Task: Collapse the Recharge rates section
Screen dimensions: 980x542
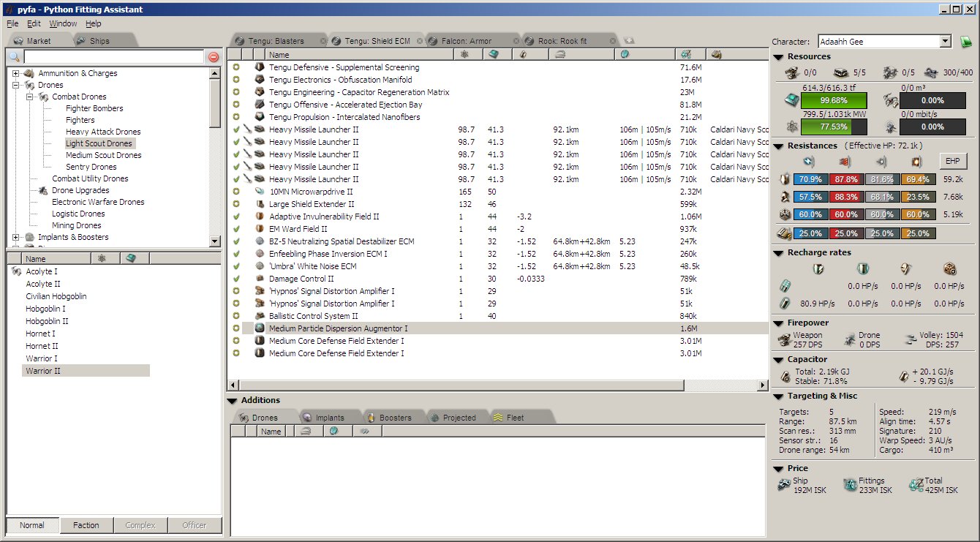Action: 779,253
